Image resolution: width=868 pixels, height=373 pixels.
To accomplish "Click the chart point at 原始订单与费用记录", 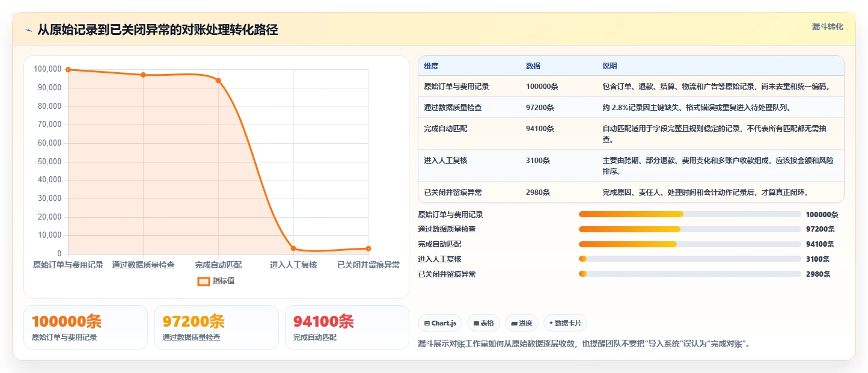I will [68, 70].
